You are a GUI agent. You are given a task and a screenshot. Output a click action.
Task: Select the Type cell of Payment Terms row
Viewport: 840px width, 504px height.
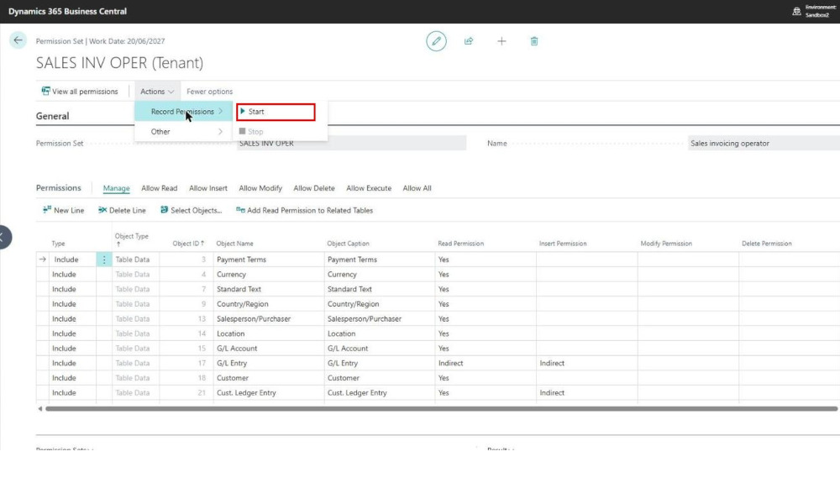tap(73, 260)
